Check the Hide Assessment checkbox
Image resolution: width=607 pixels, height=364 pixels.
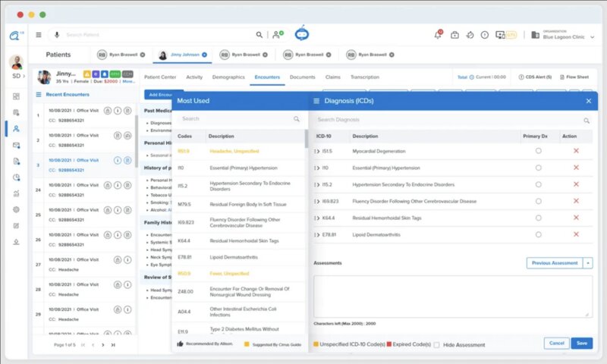(x=436, y=345)
